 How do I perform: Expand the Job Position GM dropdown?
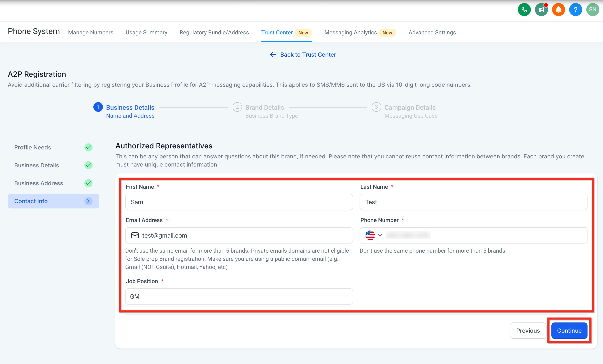(x=239, y=296)
